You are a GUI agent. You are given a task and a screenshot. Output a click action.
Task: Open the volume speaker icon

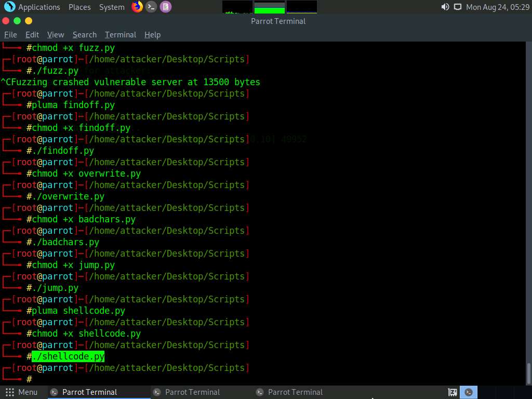[445, 7]
